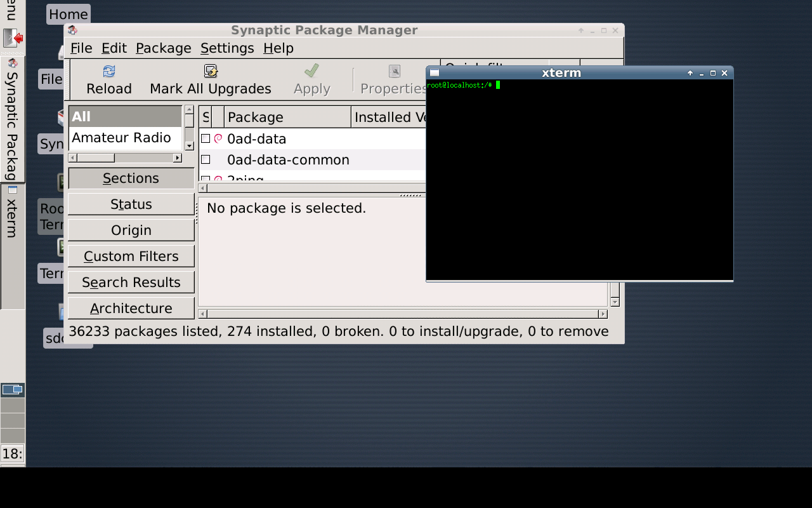This screenshot has width=812, height=508.
Task: Click the Reload toolbar icon
Action: click(108, 71)
